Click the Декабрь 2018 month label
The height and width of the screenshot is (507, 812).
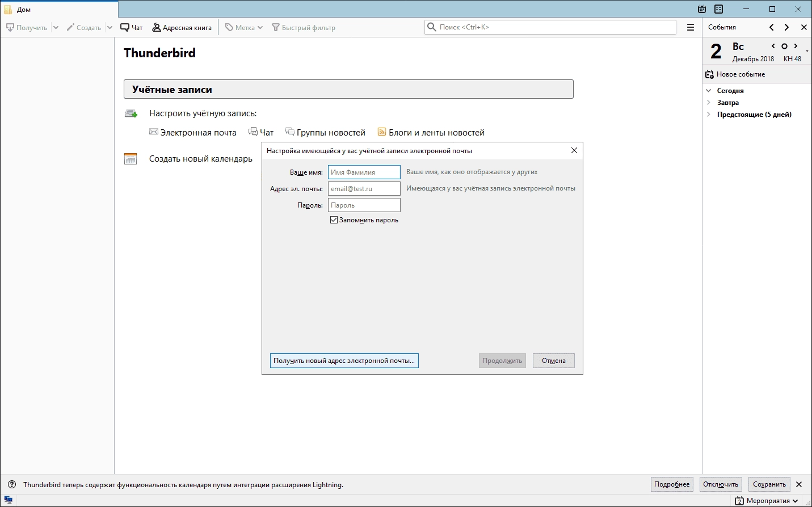coord(753,59)
